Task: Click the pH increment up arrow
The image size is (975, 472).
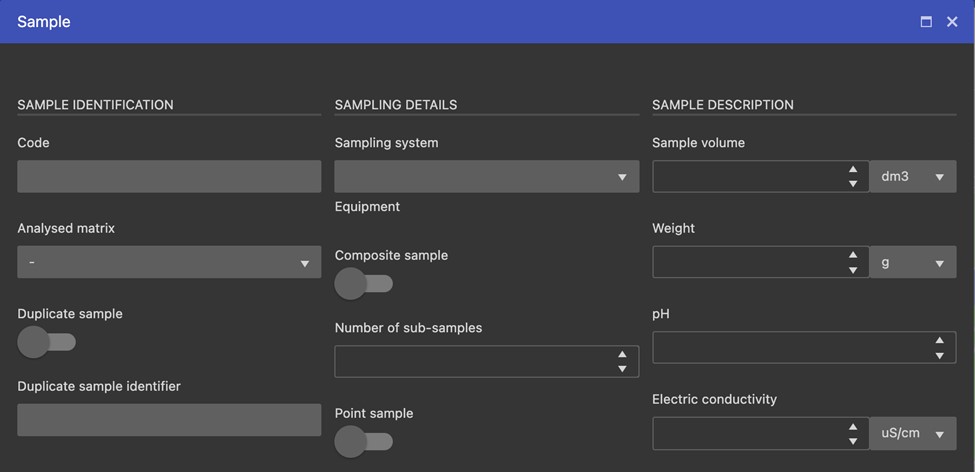Action: click(940, 340)
